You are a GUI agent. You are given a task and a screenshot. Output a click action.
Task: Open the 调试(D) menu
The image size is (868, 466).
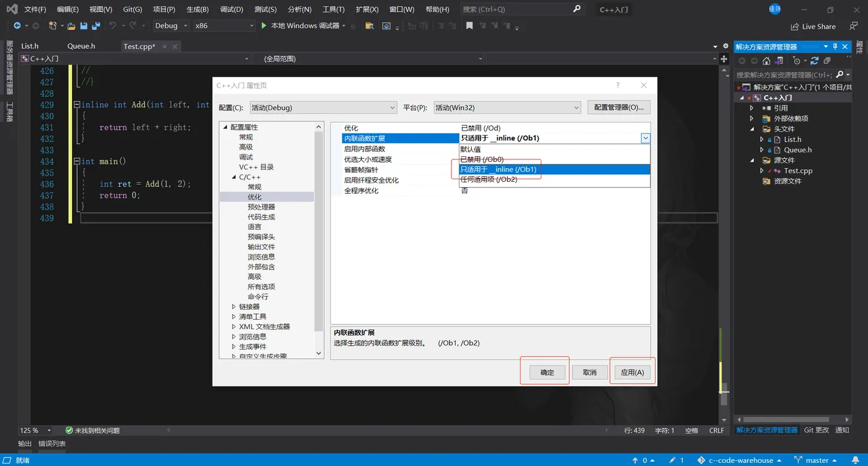(x=231, y=9)
